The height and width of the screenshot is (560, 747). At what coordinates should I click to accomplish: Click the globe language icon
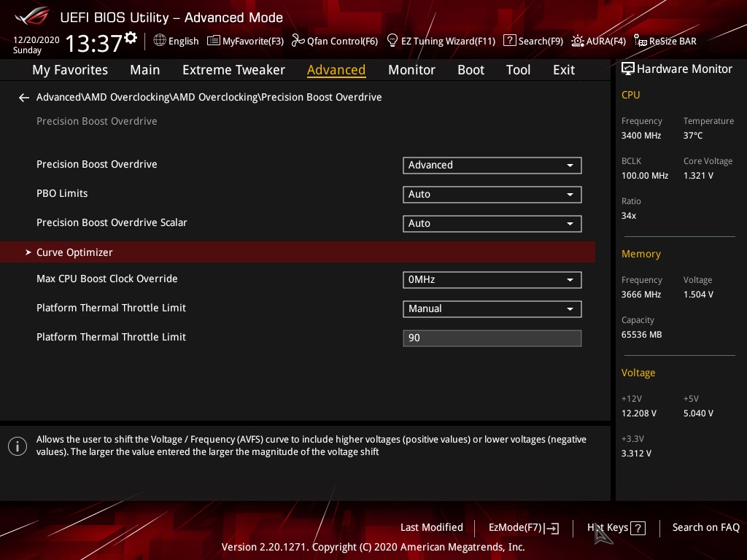tap(160, 41)
